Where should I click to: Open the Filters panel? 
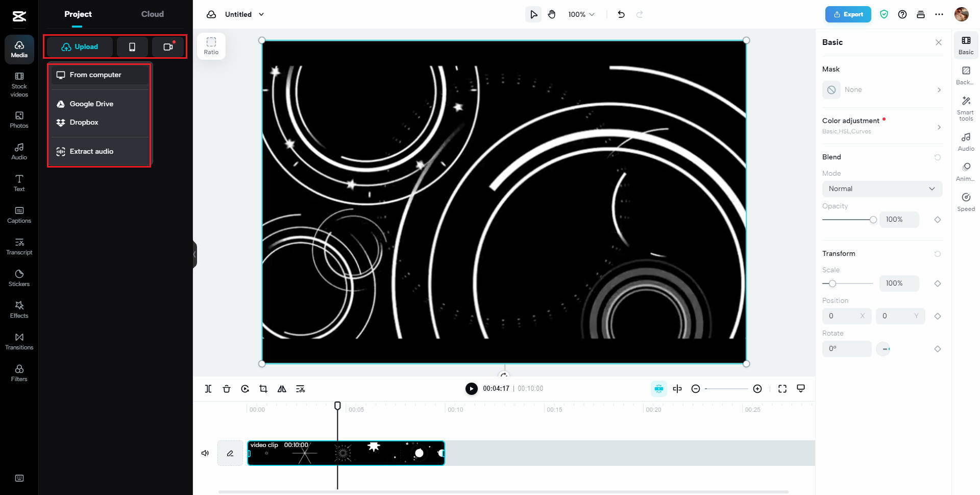(19, 373)
